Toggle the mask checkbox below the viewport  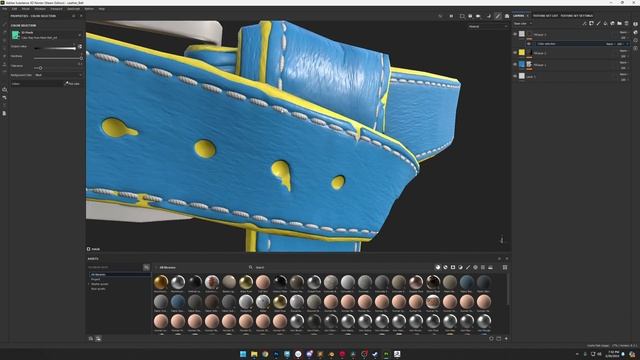coord(89,249)
